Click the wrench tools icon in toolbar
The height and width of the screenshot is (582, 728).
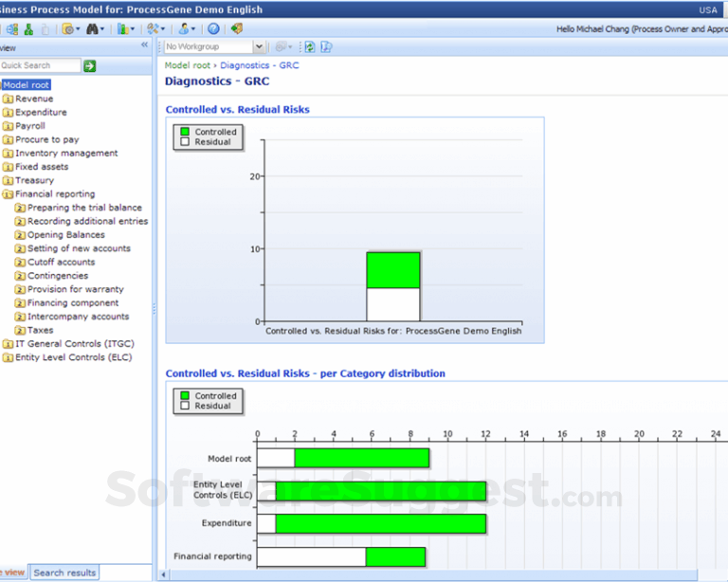pos(153,28)
